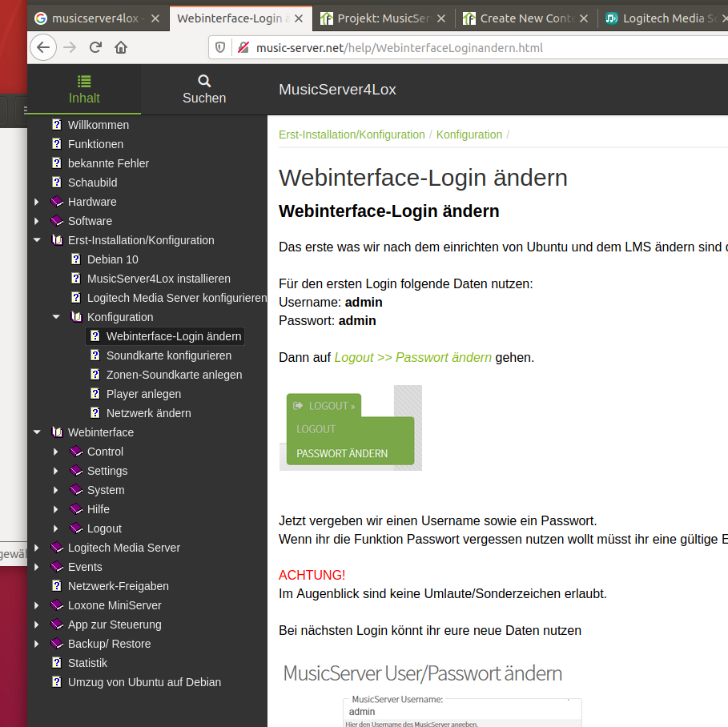Click the book icon beside Logitech Media Server
This screenshot has width=728, height=727.
(57, 548)
